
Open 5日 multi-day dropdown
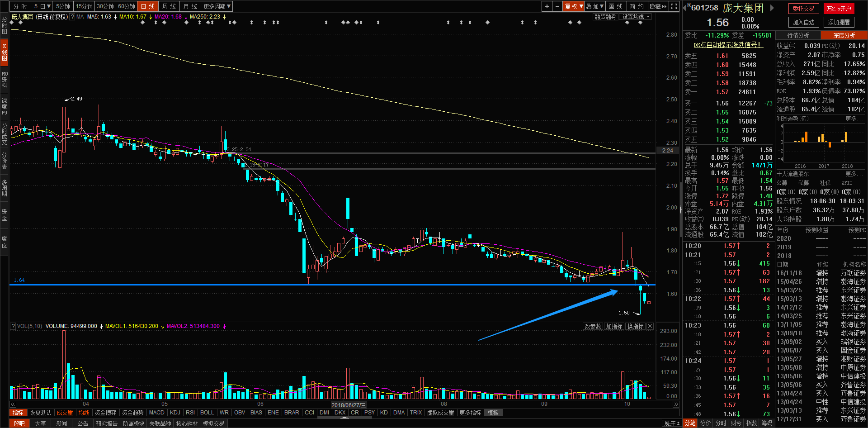(42, 6)
